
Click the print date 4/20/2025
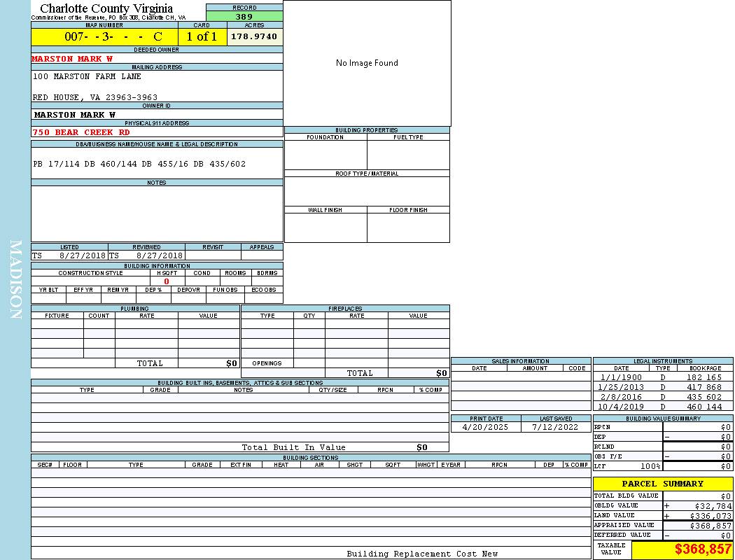[x=486, y=427]
